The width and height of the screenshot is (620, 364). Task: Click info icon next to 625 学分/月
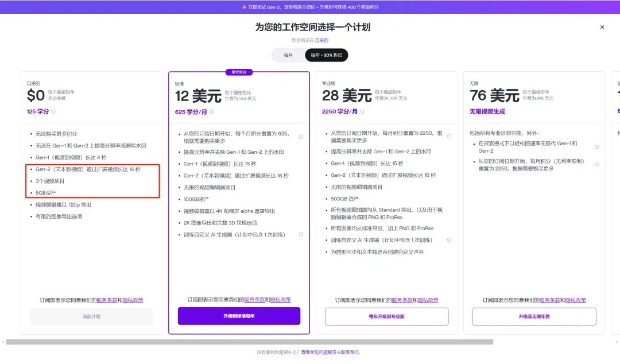(x=211, y=112)
